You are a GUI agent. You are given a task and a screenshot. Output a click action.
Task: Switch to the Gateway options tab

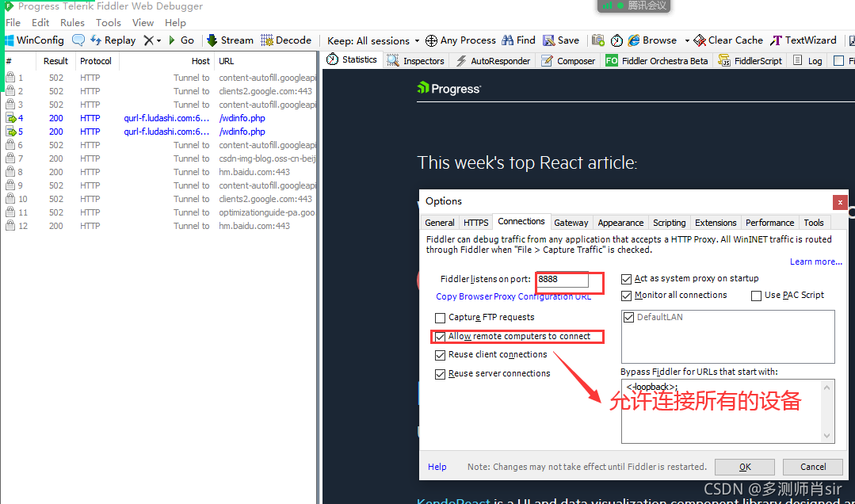tap(571, 223)
